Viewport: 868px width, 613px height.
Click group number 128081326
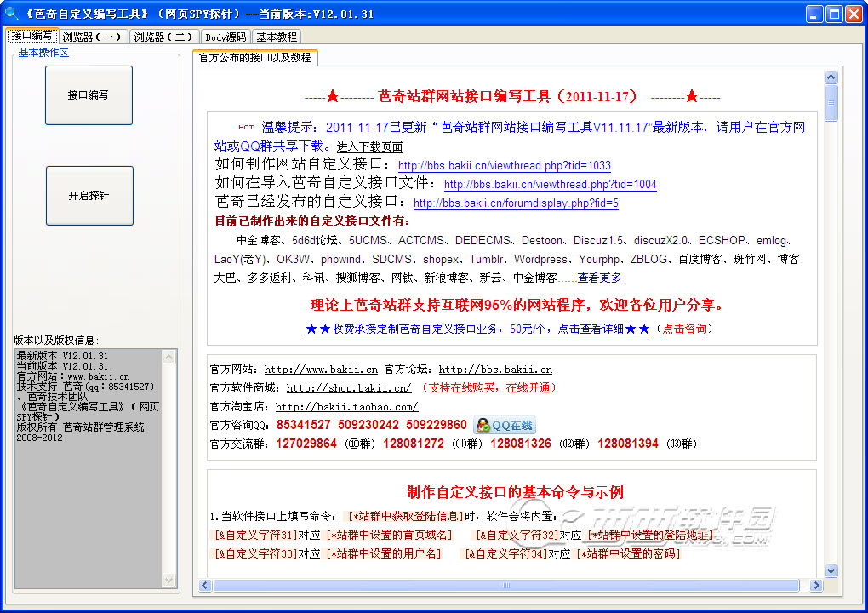(x=521, y=444)
